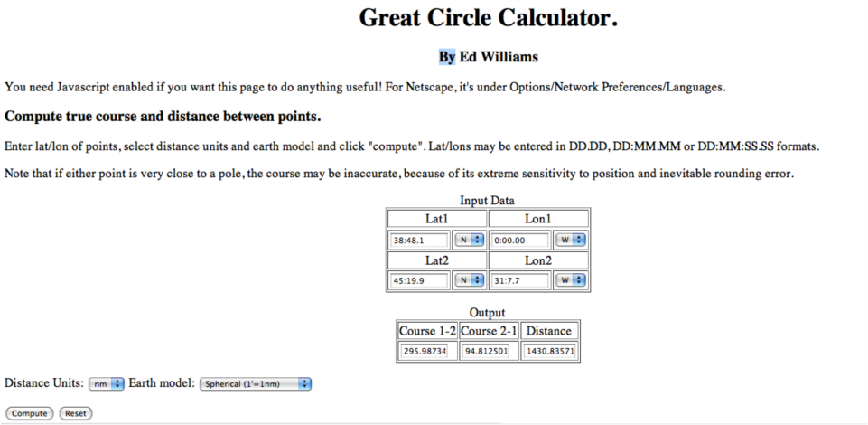Click the highlighted "By" text
This screenshot has width=868, height=425.
(x=447, y=57)
